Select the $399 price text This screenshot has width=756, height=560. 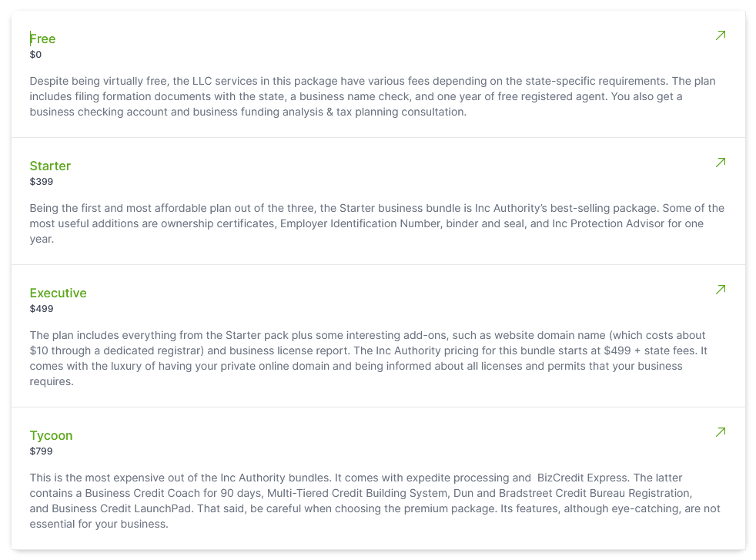42,181
